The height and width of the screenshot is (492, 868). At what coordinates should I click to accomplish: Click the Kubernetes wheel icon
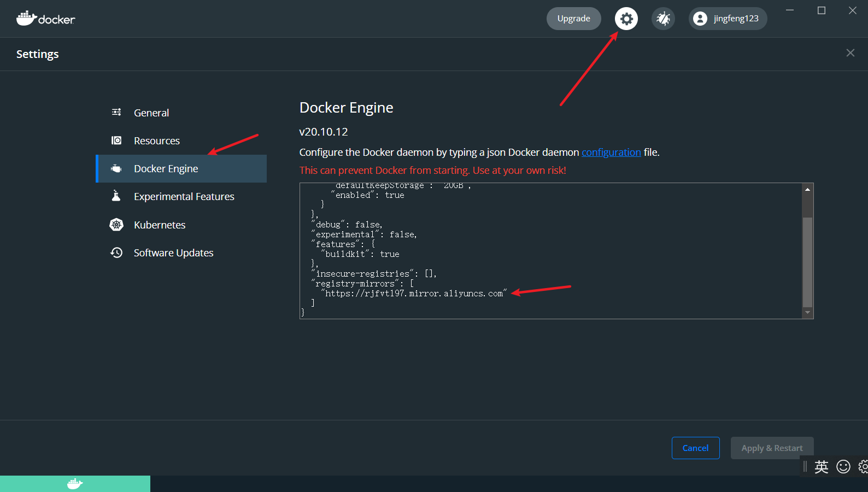click(116, 225)
